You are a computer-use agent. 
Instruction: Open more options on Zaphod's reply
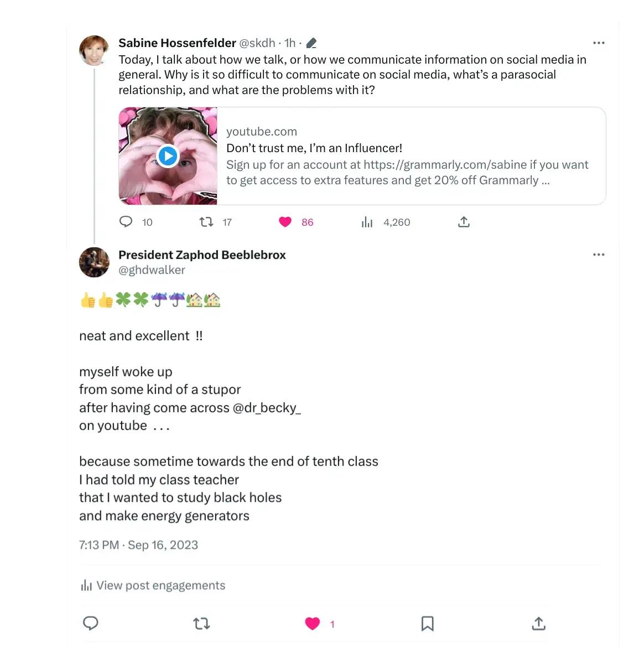point(599,254)
